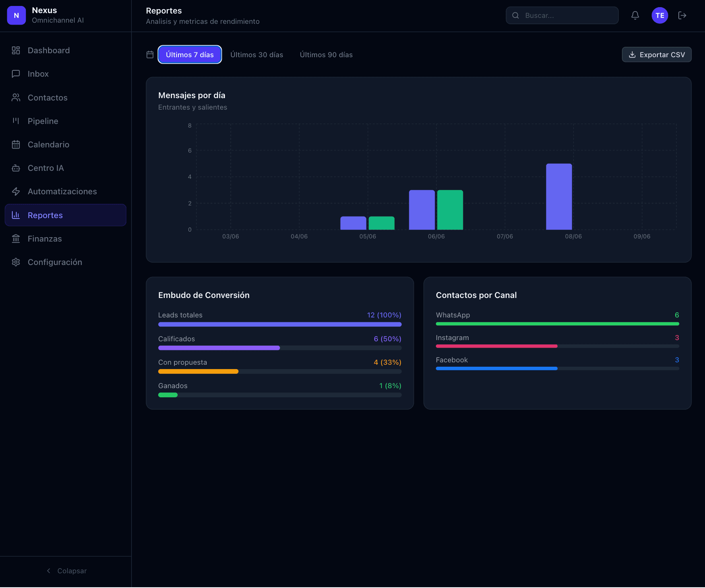Open Automatizaciones menu label
The image size is (705, 588).
[x=62, y=191]
